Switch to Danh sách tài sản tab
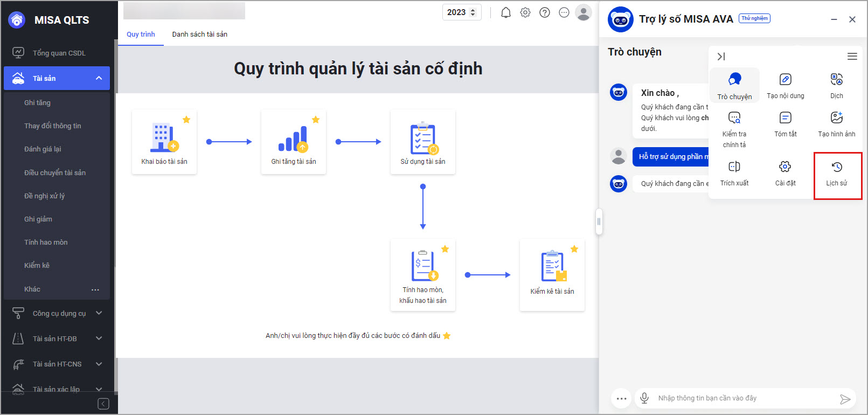The height and width of the screenshot is (415, 868). point(200,34)
